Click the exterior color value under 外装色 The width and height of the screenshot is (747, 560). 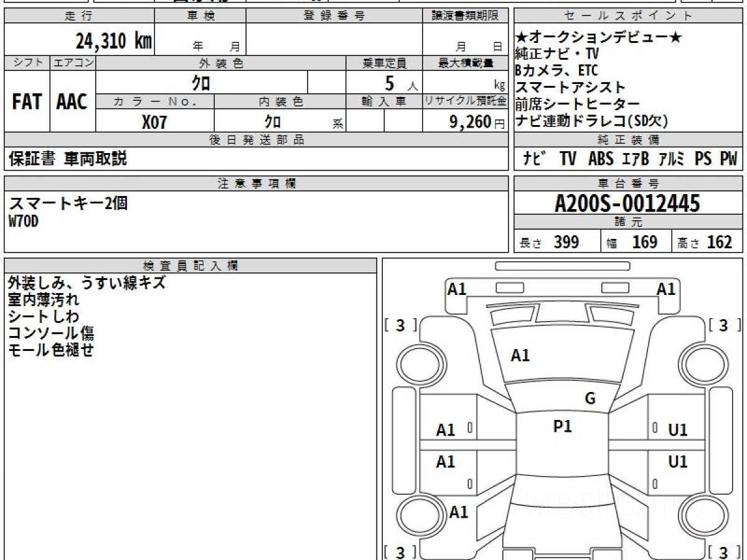[202, 82]
